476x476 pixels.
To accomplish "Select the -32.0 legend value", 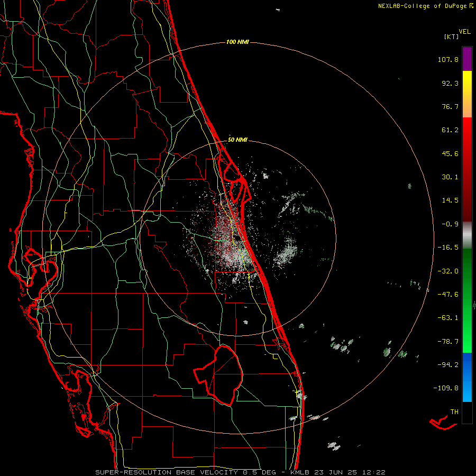I will [x=448, y=271].
